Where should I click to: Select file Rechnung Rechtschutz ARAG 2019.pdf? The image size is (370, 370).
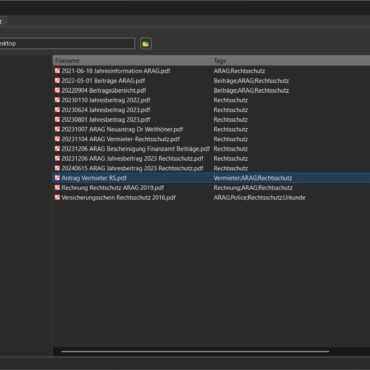[x=113, y=188]
